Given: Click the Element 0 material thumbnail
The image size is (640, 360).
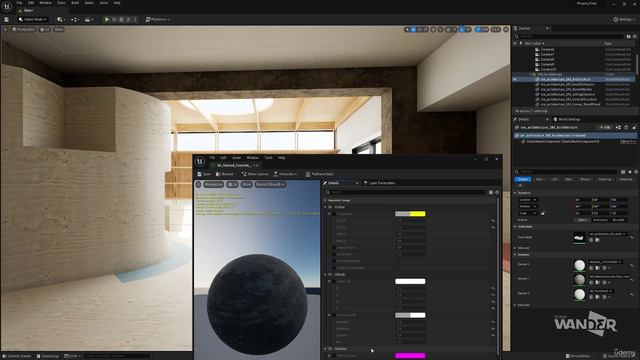Looking at the screenshot, I should click(579, 265).
